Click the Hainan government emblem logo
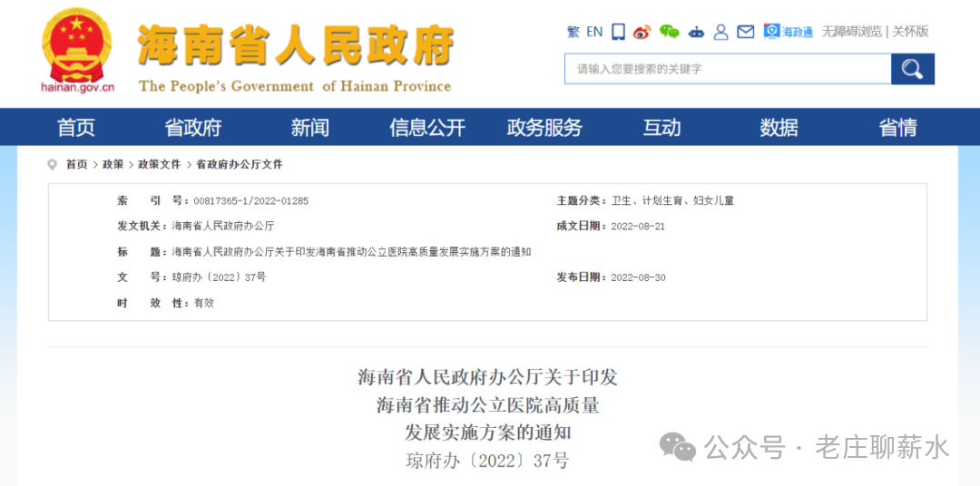Image resolution: width=980 pixels, height=486 pixels. tap(77, 44)
